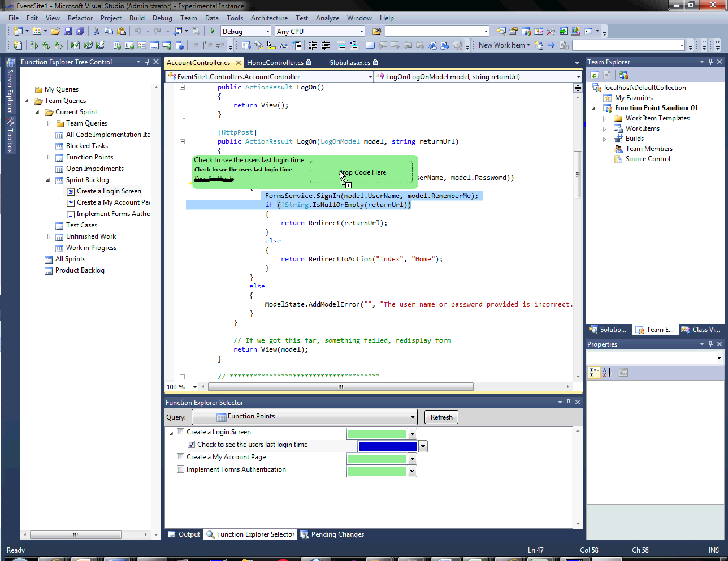Screen dimensions: 728x561
Task: Click Categorized icon in Properties panel
Action: pyautogui.click(x=594, y=373)
